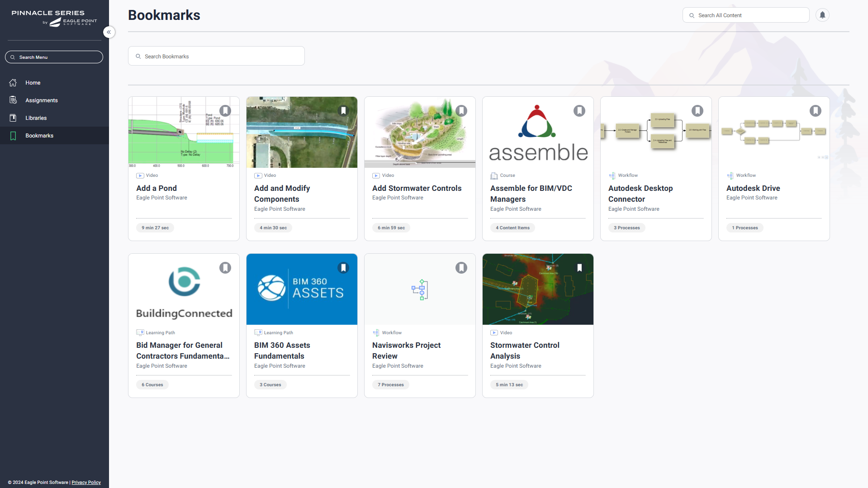Toggle bookmark on BIM 360 Assets card
868x488 pixels.
(343, 268)
